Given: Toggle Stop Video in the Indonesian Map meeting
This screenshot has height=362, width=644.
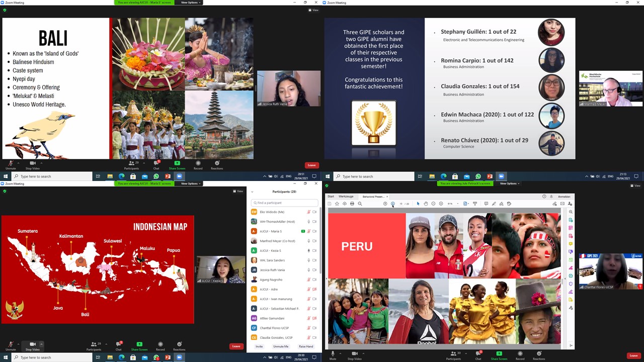Looking at the screenshot, I should point(33,346).
